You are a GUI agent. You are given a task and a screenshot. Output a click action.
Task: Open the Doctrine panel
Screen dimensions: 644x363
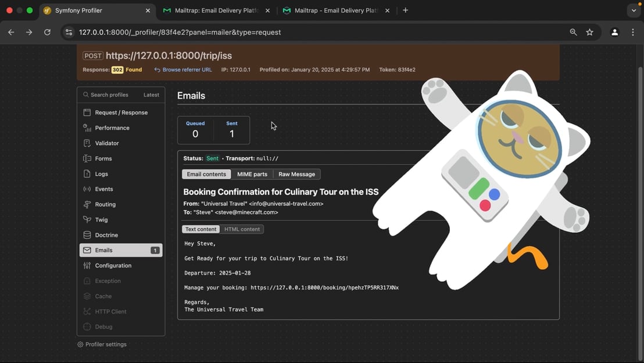click(x=106, y=235)
